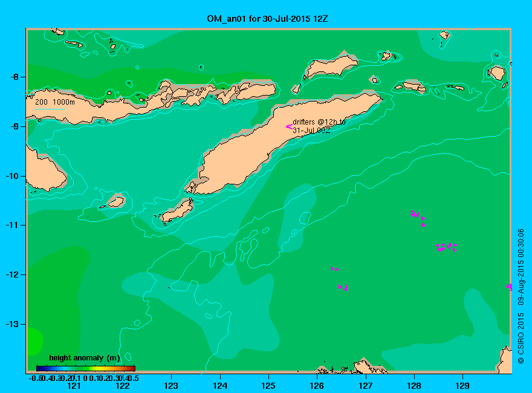Click the map title OM_an01 for 30-Jul-2015 12Z
The width and height of the screenshot is (532, 393).
267,19
